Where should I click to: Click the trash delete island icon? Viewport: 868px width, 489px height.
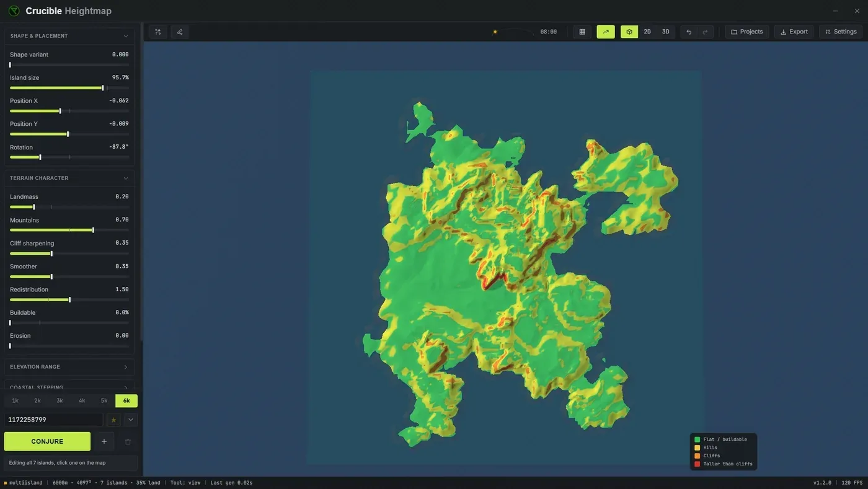pyautogui.click(x=128, y=442)
